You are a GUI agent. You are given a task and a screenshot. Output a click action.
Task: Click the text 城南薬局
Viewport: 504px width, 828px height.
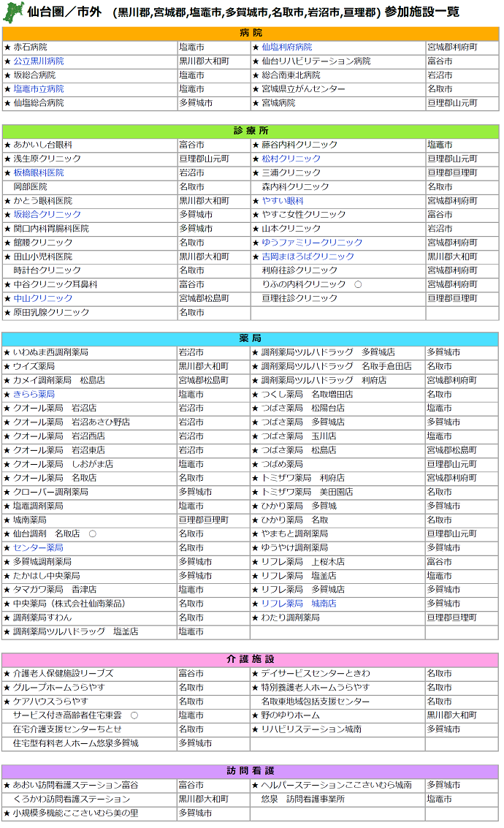[29, 520]
